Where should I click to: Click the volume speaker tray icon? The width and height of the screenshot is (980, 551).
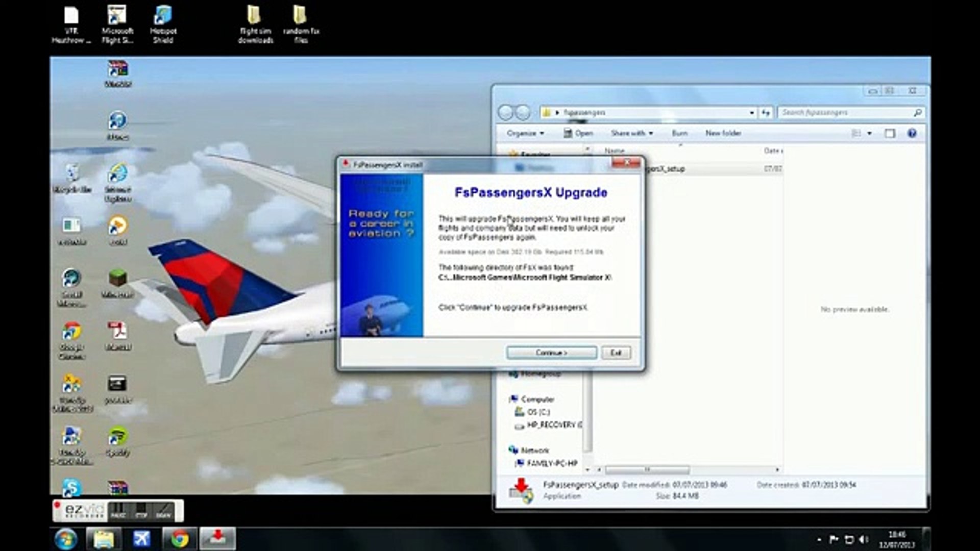click(x=863, y=539)
